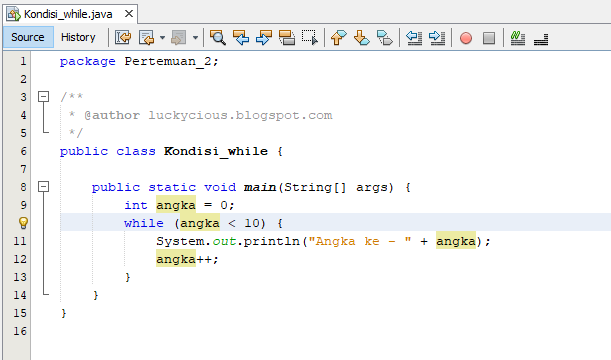611x360 pixels.
Task: Click the Last Edit toolbar icon
Action: point(123,38)
